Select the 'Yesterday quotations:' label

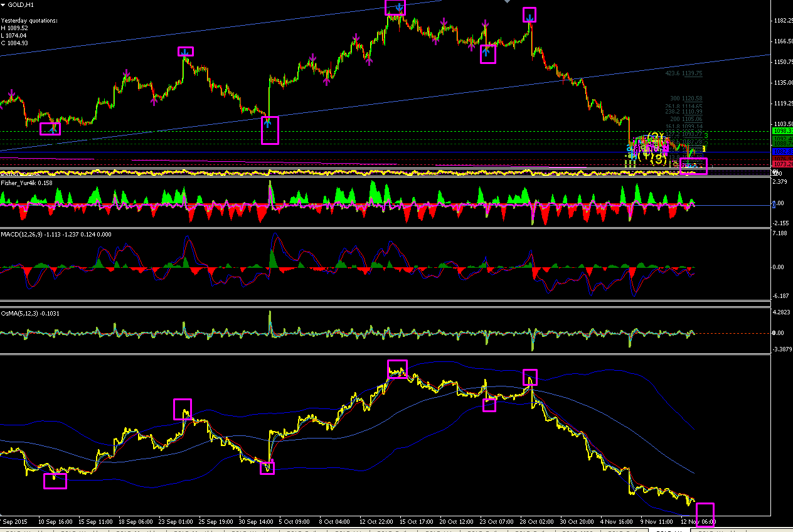pos(29,21)
